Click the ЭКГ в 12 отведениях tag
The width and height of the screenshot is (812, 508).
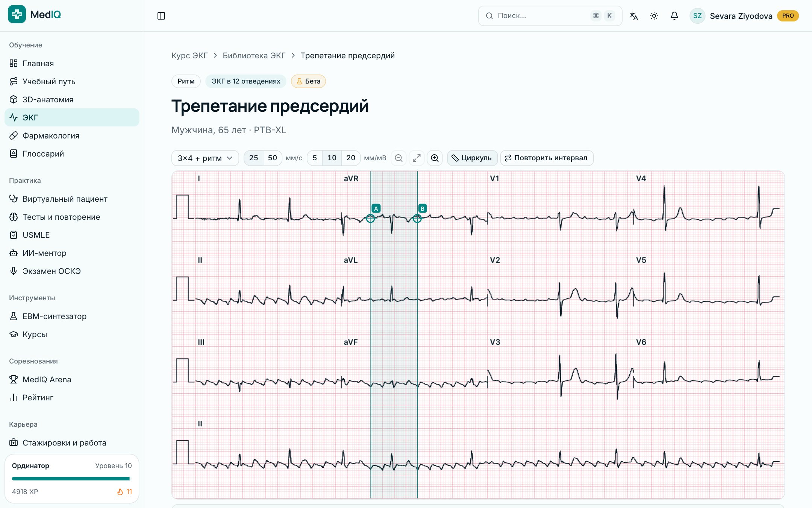(246, 81)
